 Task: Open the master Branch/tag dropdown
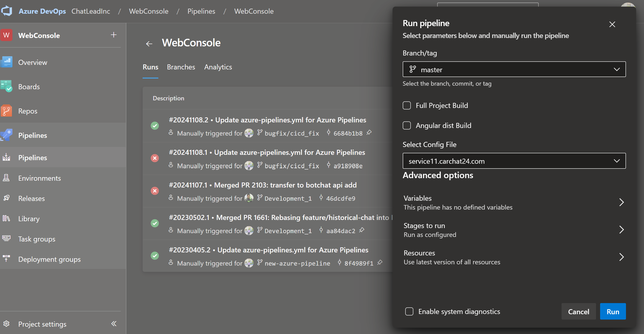tap(514, 69)
